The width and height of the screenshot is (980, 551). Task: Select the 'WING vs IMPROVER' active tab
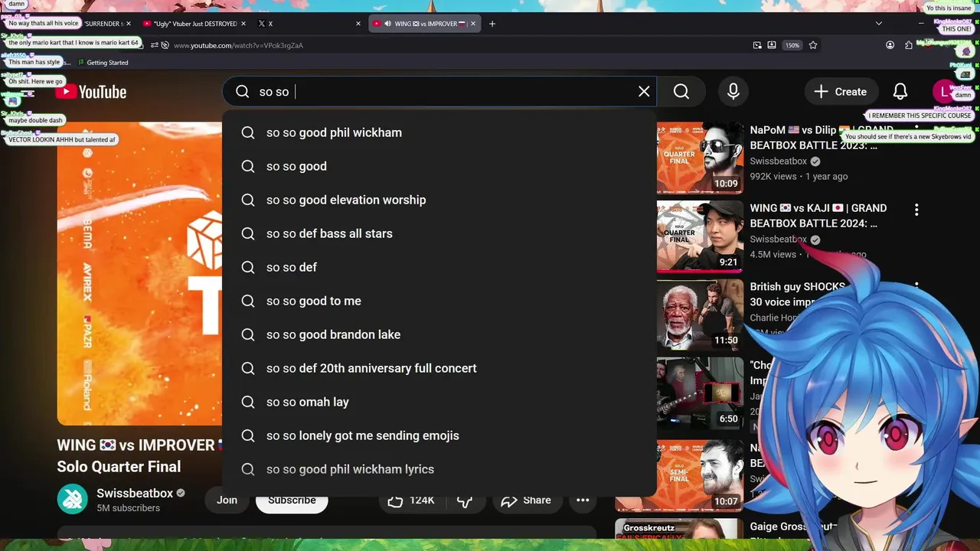[x=426, y=24]
